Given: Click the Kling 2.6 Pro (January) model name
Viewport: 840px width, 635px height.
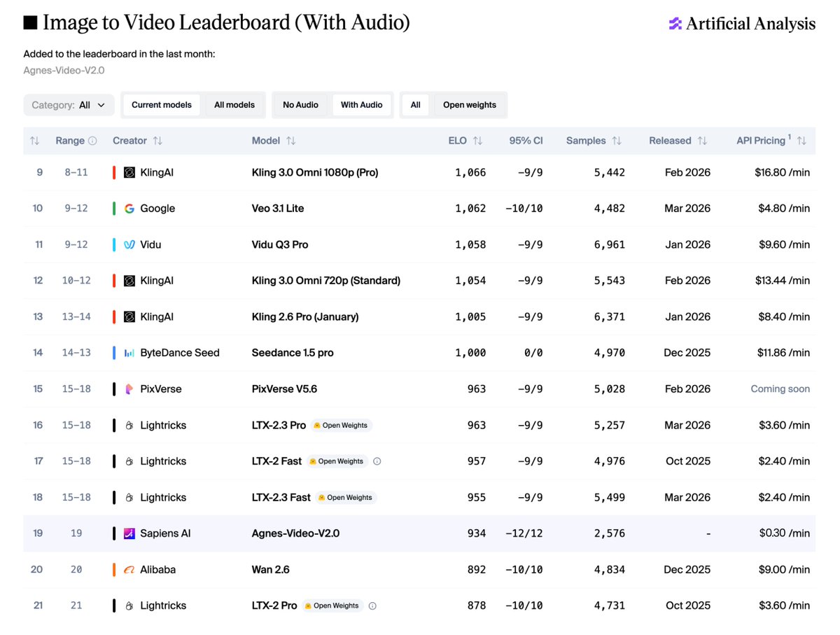Looking at the screenshot, I should [x=305, y=317].
